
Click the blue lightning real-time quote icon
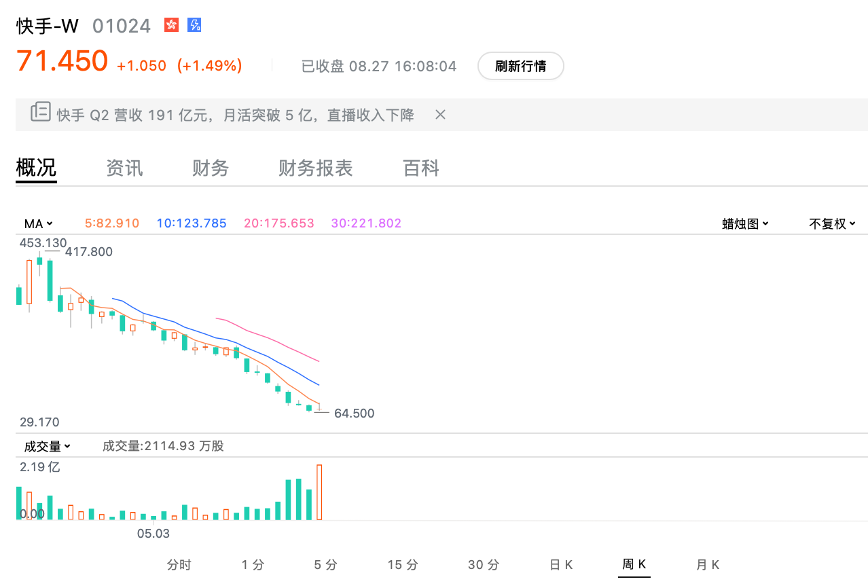click(194, 26)
